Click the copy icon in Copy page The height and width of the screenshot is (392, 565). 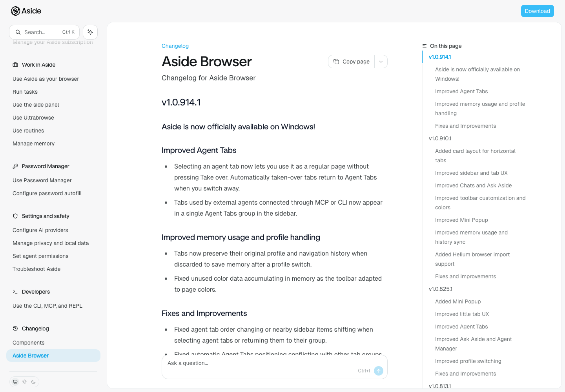tap(336, 62)
